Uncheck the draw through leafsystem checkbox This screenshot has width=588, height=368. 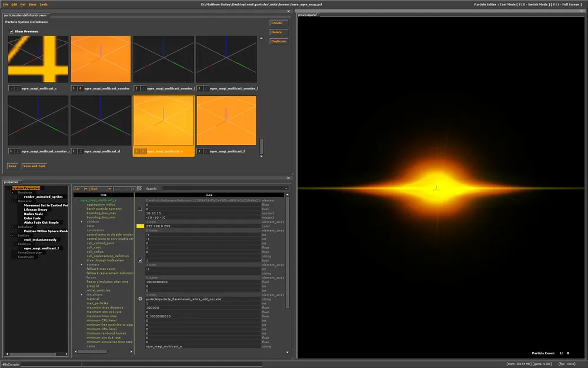[140, 260]
